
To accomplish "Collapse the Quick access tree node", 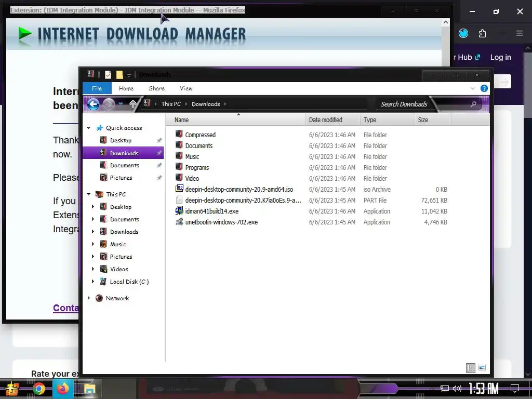I will click(x=88, y=128).
